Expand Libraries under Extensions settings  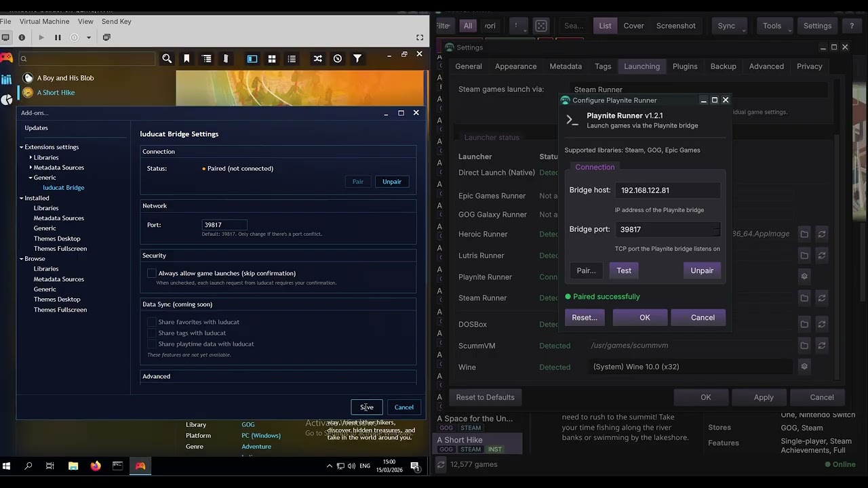31,157
